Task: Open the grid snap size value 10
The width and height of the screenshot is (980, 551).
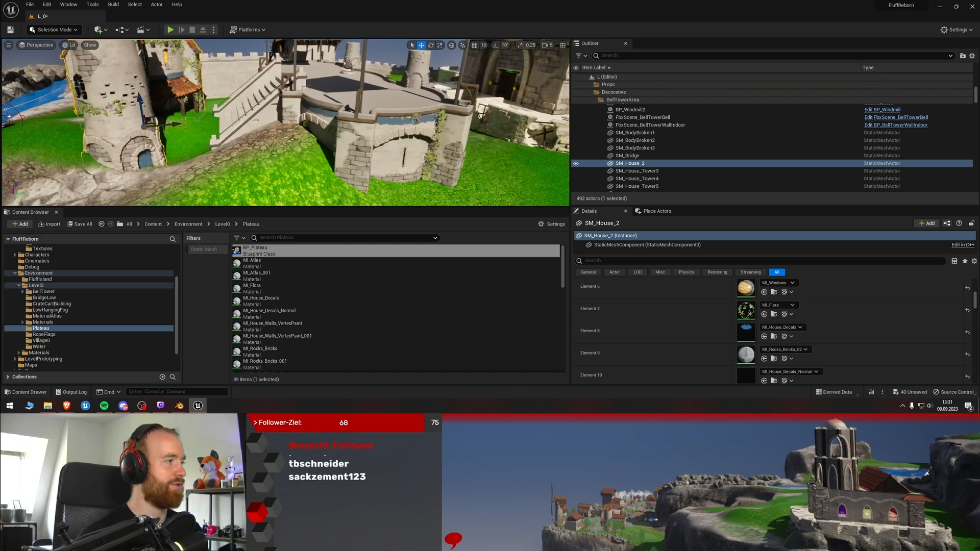Action: coord(483,45)
